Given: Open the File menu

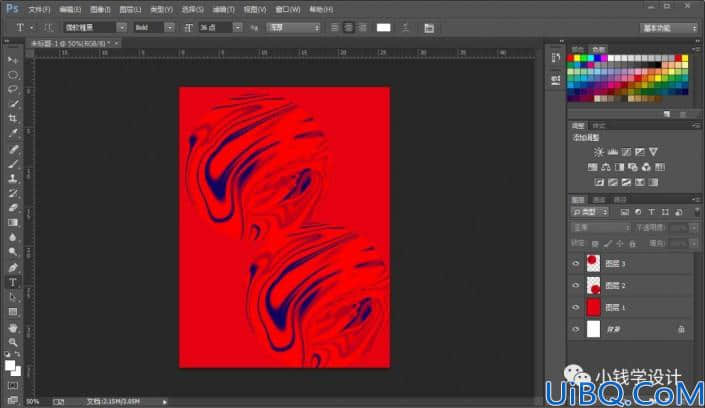Looking at the screenshot, I should 39,9.
